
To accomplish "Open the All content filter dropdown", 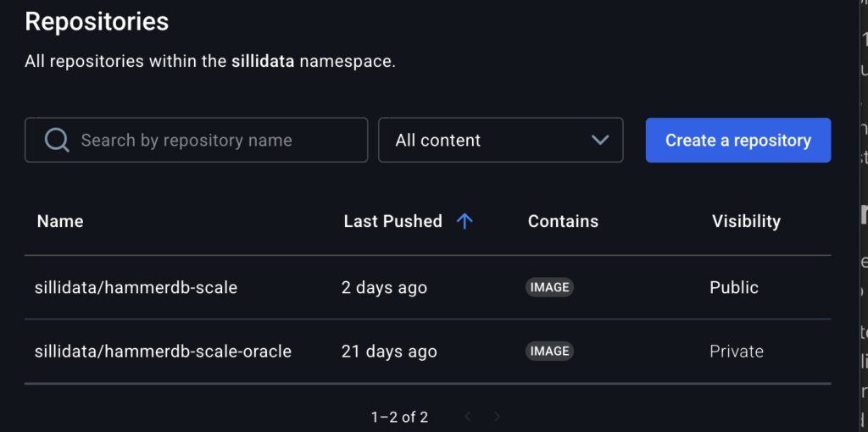I will point(500,140).
